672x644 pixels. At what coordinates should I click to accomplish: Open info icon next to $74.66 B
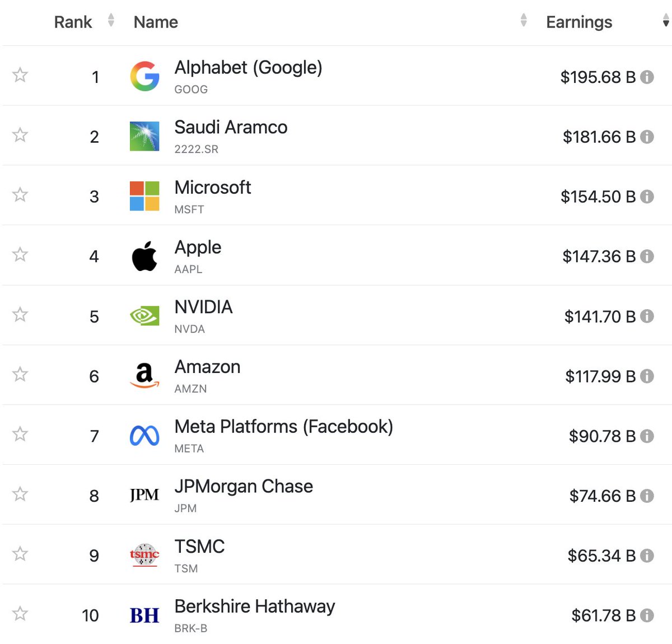tap(647, 496)
